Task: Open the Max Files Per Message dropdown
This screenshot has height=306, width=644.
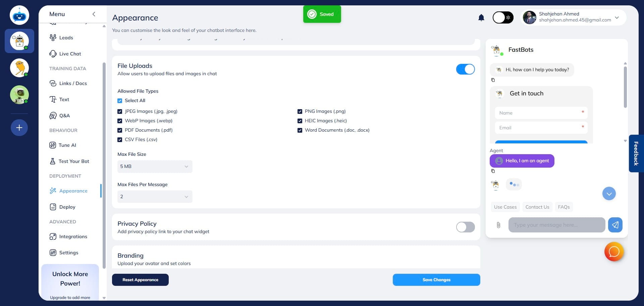Action: [x=154, y=196]
